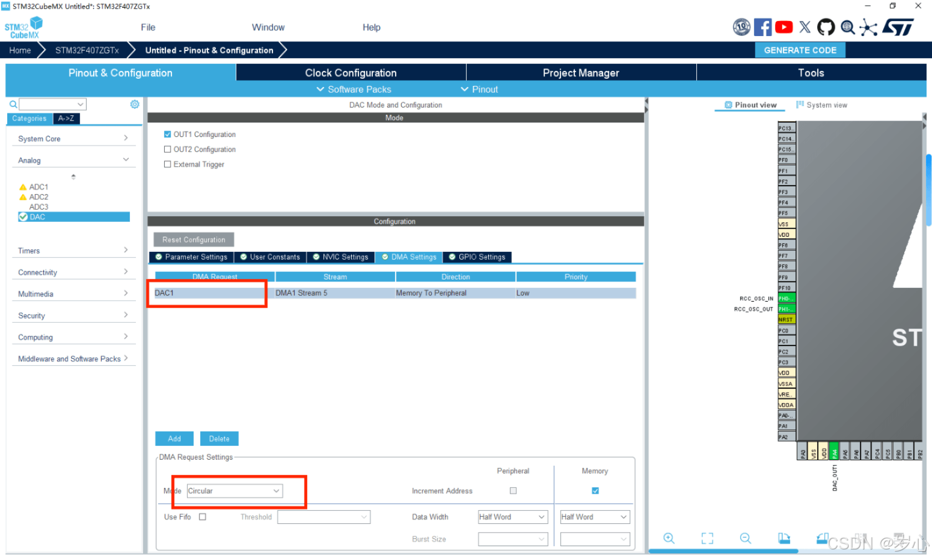Click the globe search icon in the header
Viewport: 932px width, 560px height.
848,27
